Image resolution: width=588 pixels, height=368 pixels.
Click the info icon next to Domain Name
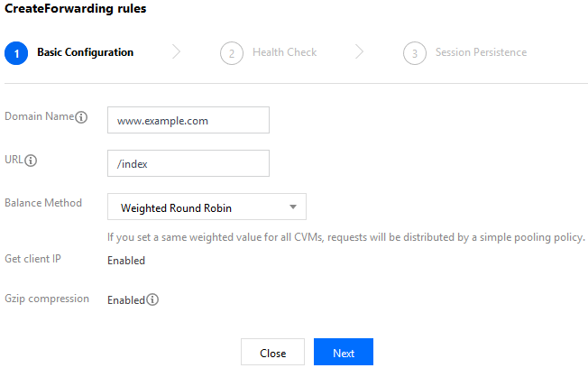coord(81,117)
